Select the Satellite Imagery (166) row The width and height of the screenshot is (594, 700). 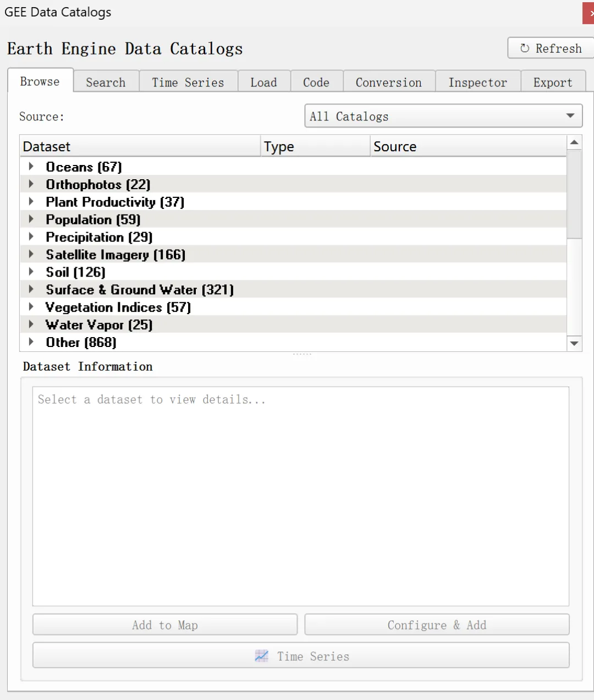(x=293, y=255)
